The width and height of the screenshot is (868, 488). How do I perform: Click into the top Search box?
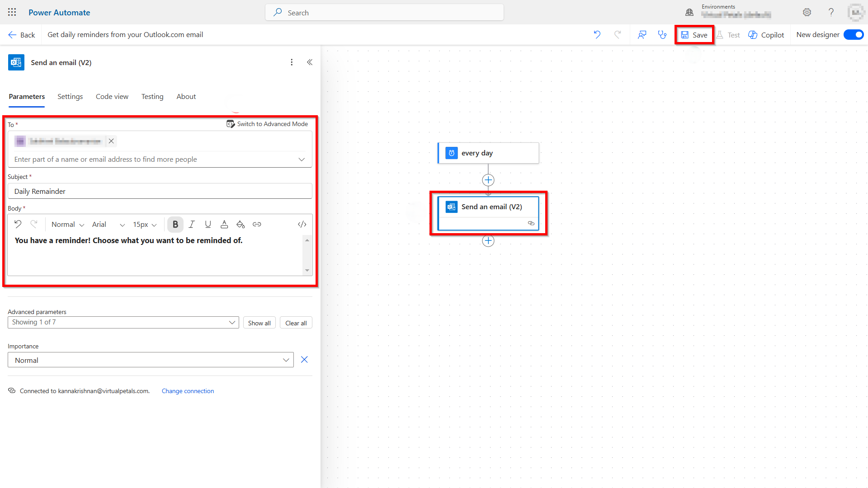tap(384, 13)
